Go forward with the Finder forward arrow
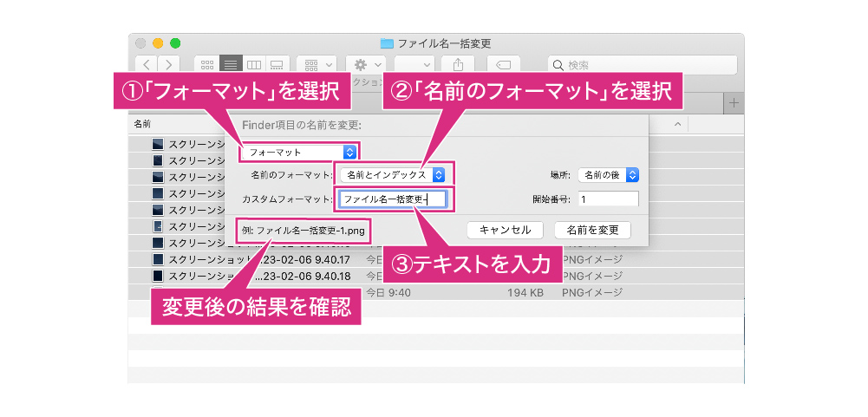Viewport: 868px width, 417px height. 169,65
